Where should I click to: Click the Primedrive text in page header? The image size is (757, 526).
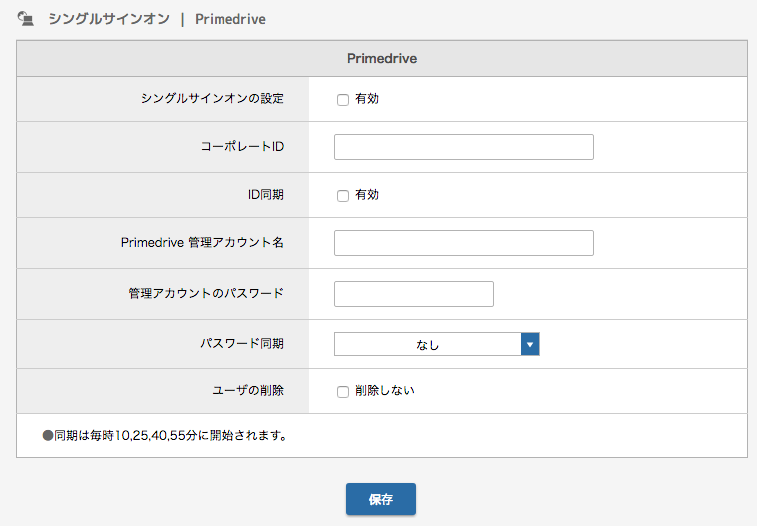230,19
